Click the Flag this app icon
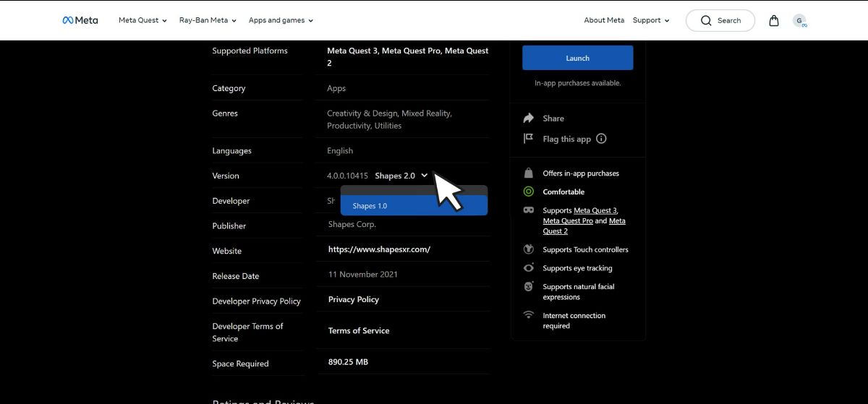 pyautogui.click(x=529, y=139)
